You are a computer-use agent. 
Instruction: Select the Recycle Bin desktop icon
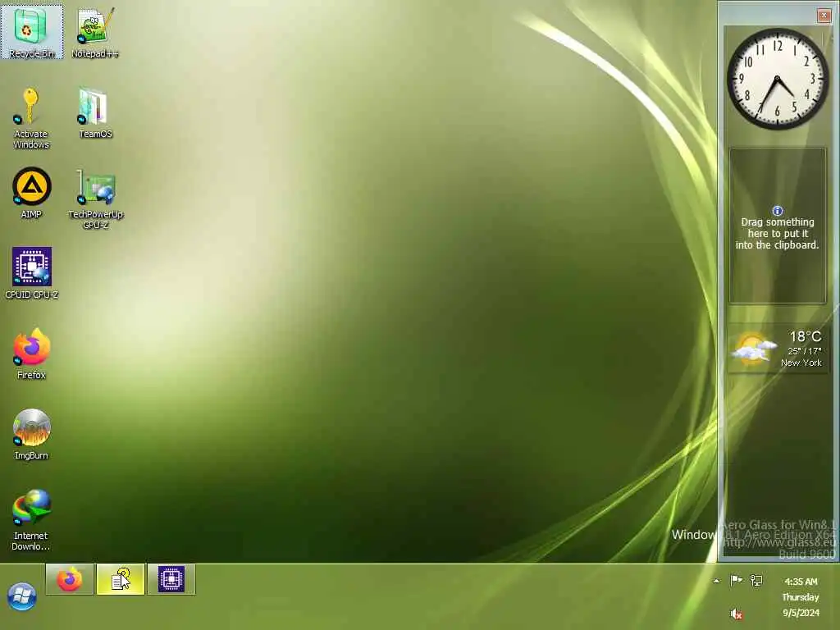click(x=32, y=31)
